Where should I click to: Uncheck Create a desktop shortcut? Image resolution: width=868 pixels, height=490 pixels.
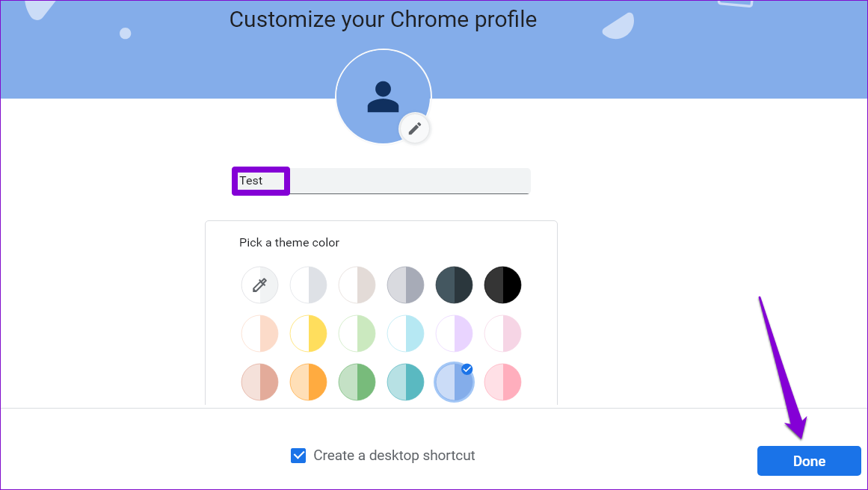click(298, 455)
